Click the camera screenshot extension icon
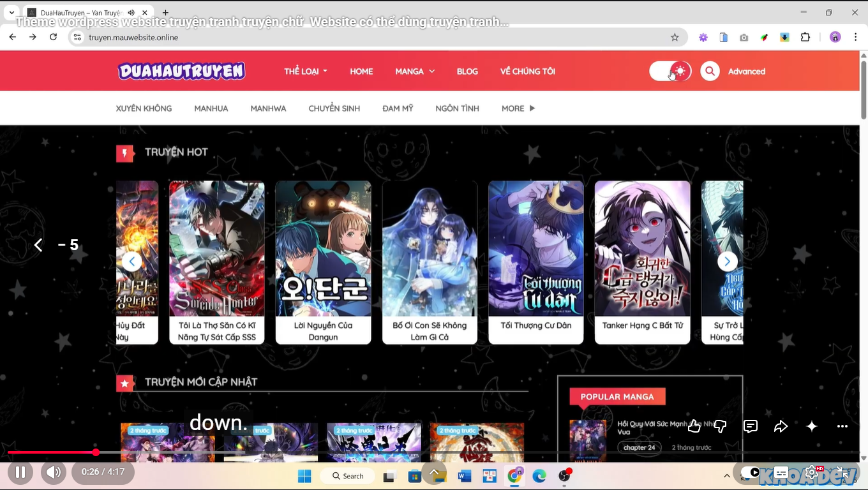The height and width of the screenshot is (490, 868). click(744, 37)
